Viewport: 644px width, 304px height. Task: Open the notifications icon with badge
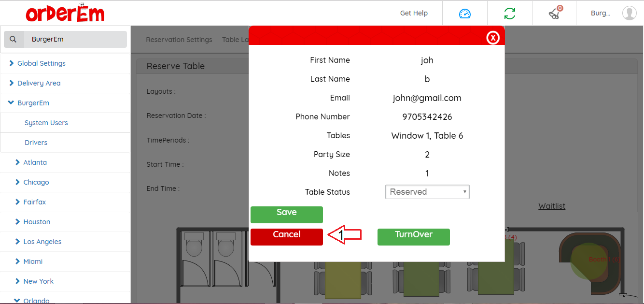(554, 14)
